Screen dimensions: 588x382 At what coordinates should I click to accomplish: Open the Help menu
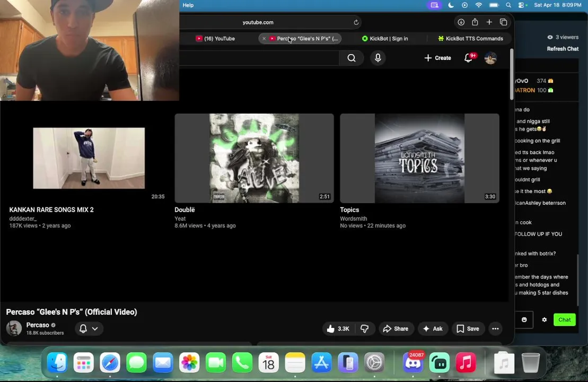tap(188, 5)
